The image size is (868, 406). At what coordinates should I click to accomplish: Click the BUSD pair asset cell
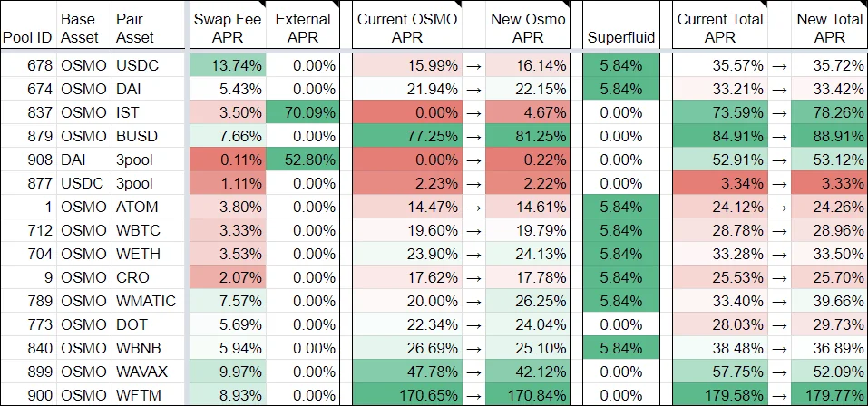[x=149, y=136]
